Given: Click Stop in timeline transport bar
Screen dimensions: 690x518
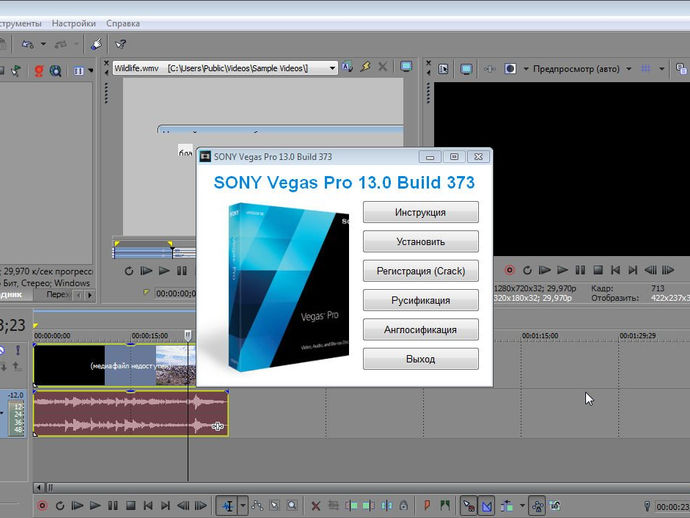Looking at the screenshot, I should pyautogui.click(x=131, y=506).
